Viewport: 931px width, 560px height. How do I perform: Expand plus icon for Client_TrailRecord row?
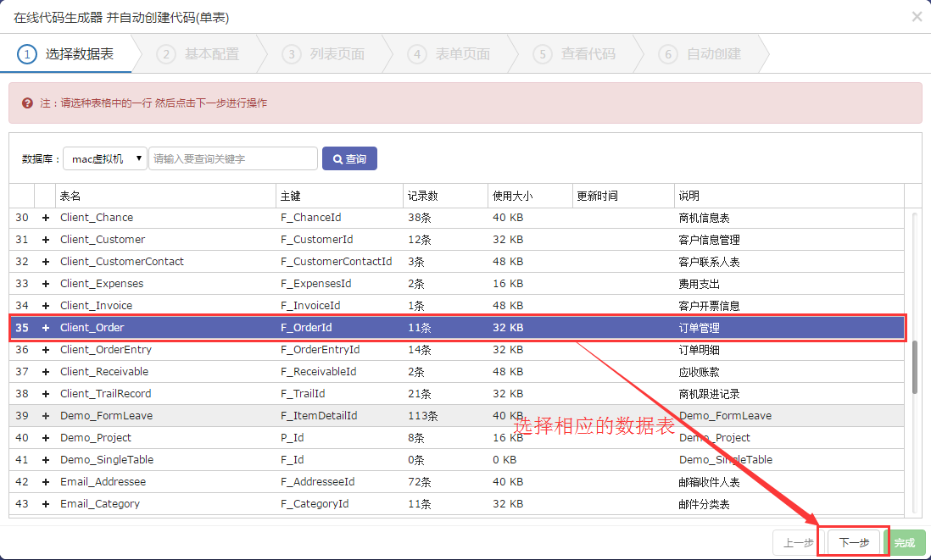[46, 394]
